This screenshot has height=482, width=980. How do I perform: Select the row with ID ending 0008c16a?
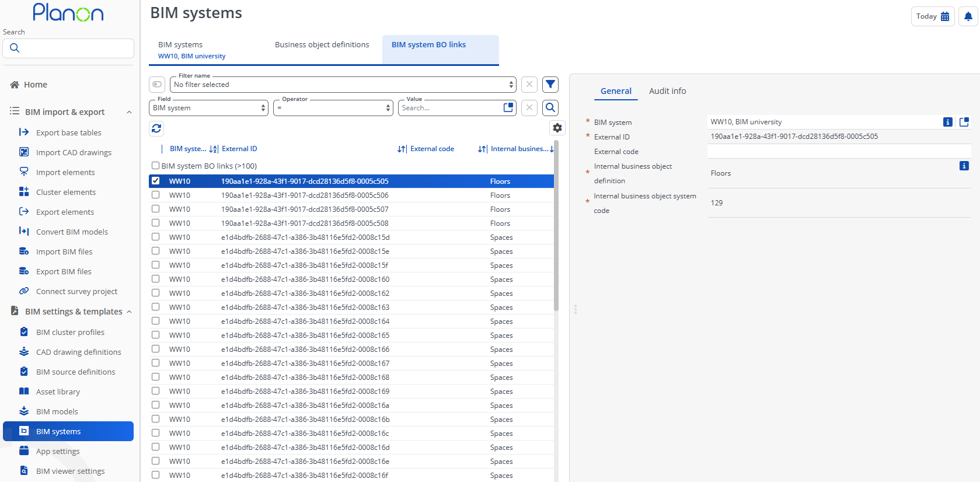[351, 405]
